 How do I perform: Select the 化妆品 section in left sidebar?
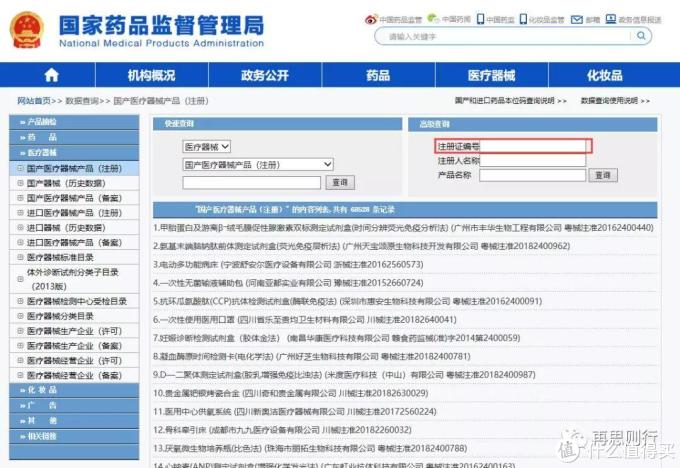[x=74, y=390]
